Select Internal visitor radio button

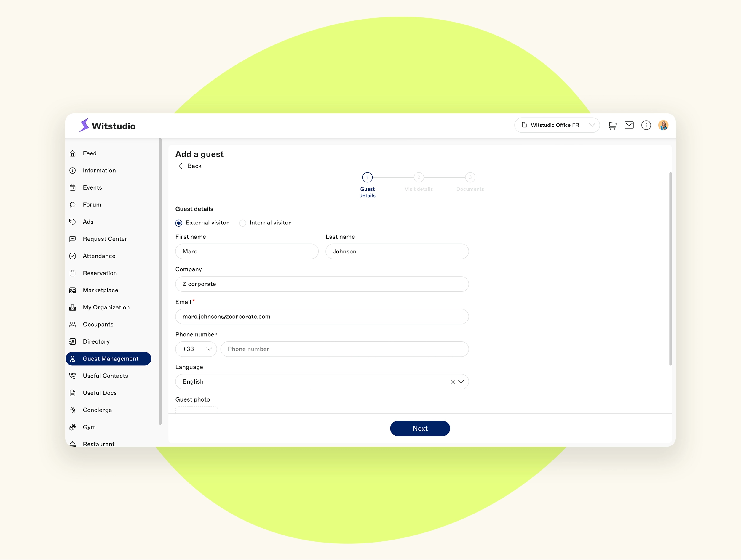pyautogui.click(x=243, y=223)
